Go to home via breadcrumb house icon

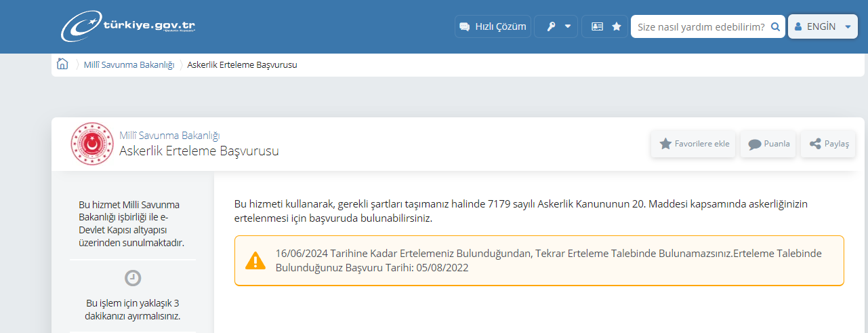62,64
